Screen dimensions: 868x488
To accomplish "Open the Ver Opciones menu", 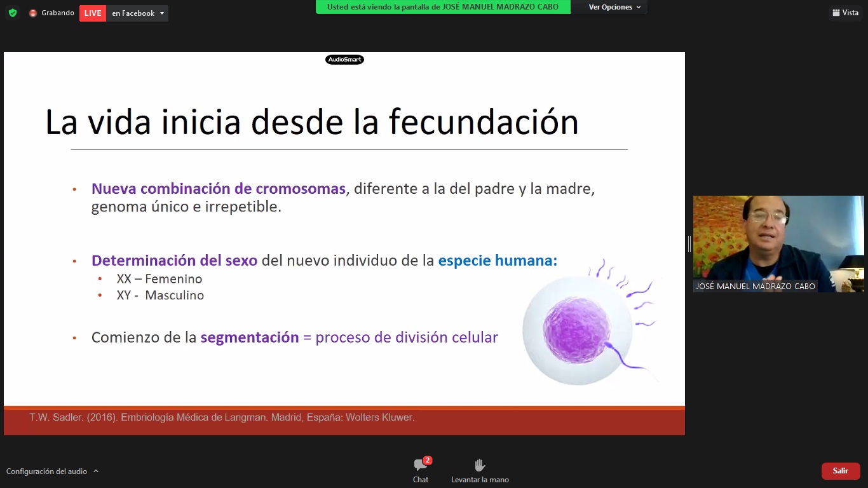I will (614, 7).
